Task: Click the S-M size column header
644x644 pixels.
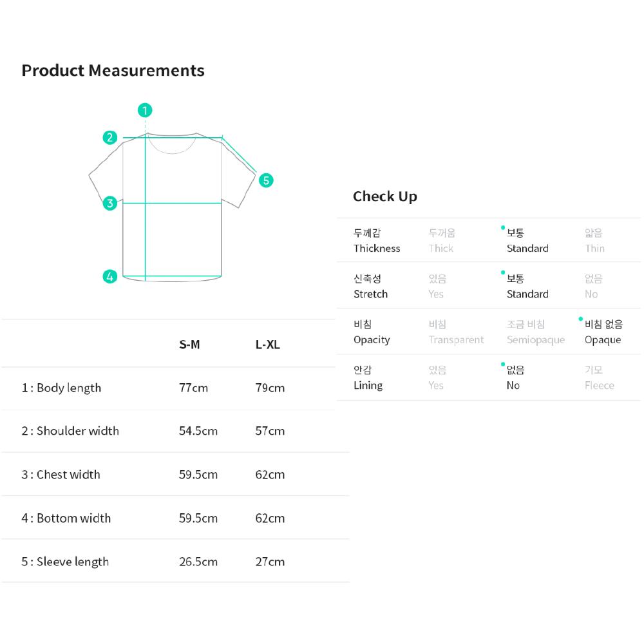Action: point(189,345)
